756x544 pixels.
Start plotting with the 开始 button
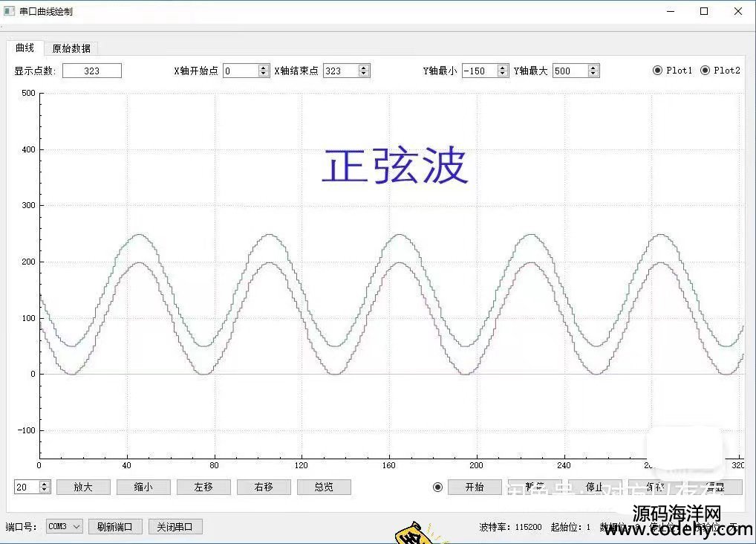[475, 487]
